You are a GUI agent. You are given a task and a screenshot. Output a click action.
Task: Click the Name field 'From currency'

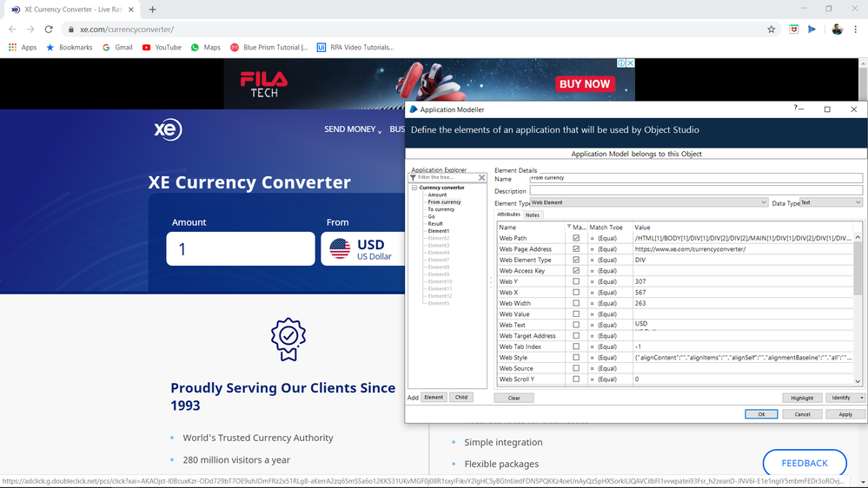point(696,178)
